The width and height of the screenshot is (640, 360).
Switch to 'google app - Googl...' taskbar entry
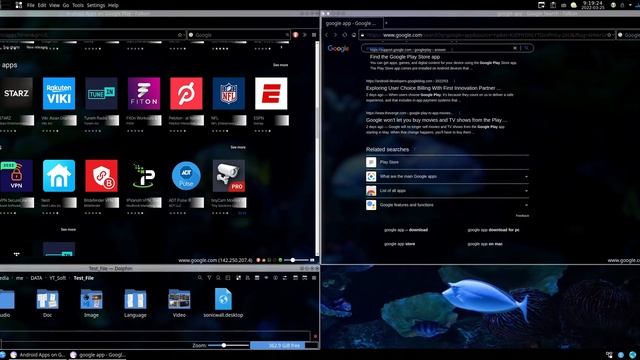[x=98, y=355]
